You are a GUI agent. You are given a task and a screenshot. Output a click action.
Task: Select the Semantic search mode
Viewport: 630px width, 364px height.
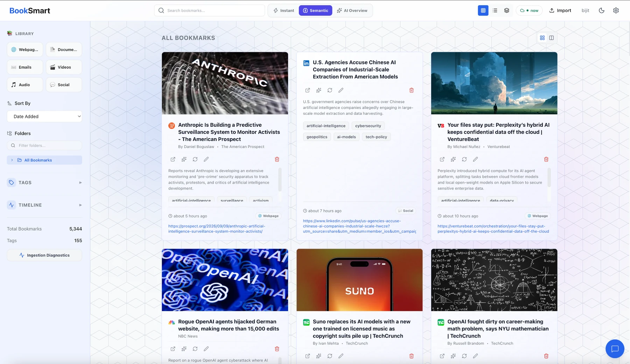(316, 10)
